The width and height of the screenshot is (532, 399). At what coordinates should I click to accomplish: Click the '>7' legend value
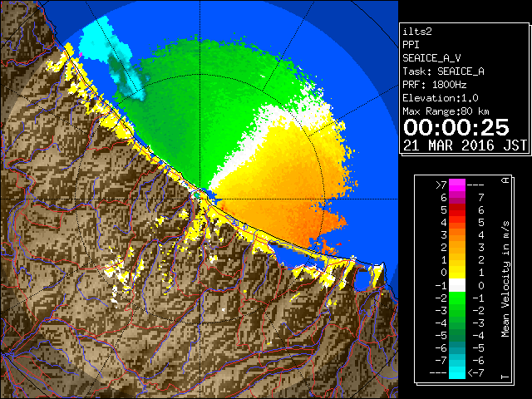pos(441,185)
